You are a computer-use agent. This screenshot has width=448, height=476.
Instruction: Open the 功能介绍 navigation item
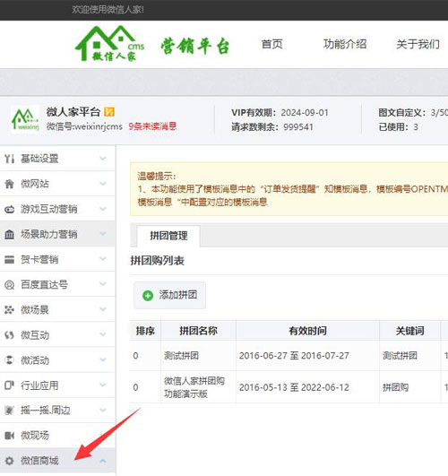pos(345,44)
